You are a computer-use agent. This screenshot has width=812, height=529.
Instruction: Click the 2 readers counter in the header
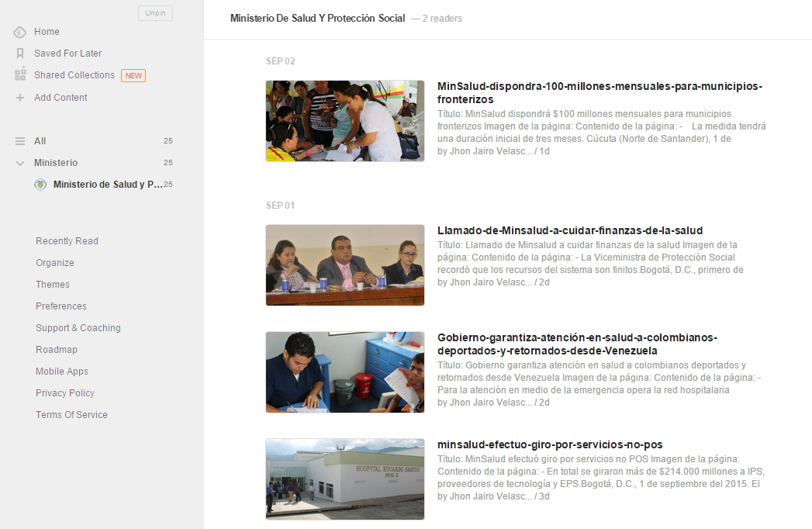point(439,18)
